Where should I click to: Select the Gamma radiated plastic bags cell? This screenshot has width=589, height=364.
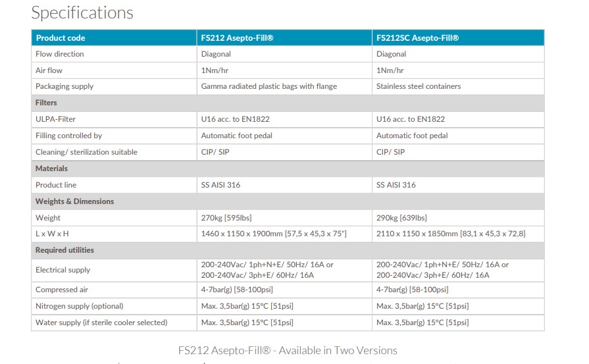(269, 86)
